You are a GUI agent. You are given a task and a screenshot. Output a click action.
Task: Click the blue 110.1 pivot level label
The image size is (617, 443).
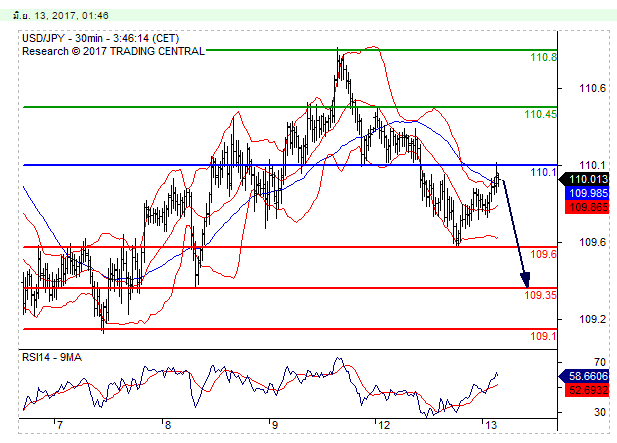[x=543, y=172]
